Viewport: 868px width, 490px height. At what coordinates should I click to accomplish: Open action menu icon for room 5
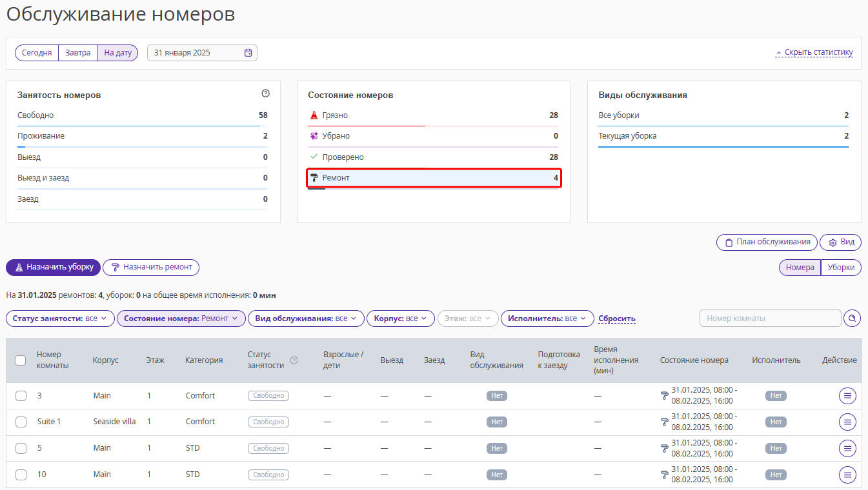click(847, 448)
